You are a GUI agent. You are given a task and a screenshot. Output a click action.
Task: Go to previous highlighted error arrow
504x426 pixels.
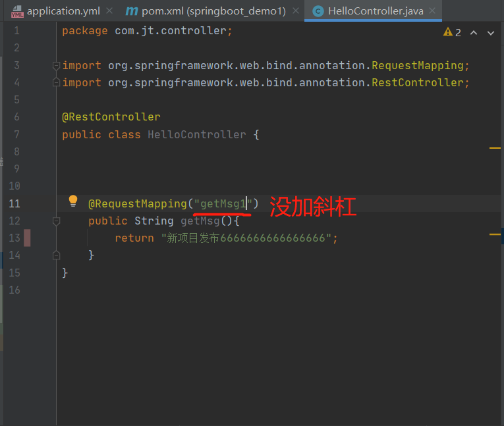(x=474, y=33)
